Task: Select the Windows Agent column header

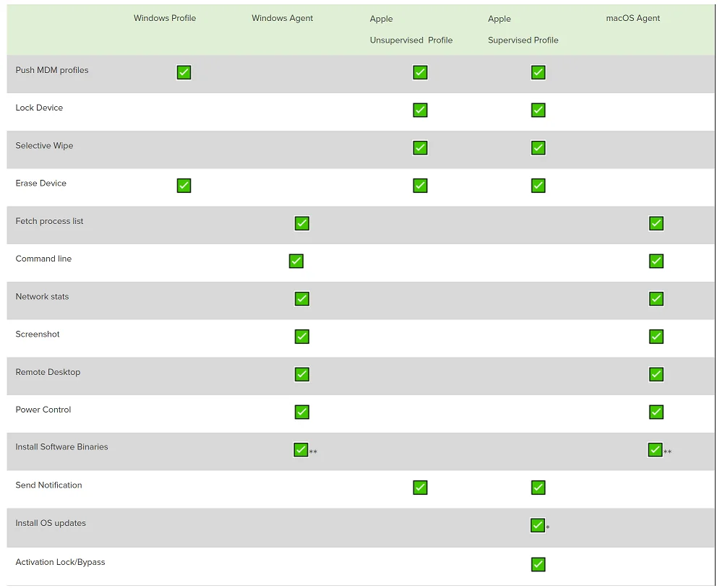Action: tap(282, 18)
